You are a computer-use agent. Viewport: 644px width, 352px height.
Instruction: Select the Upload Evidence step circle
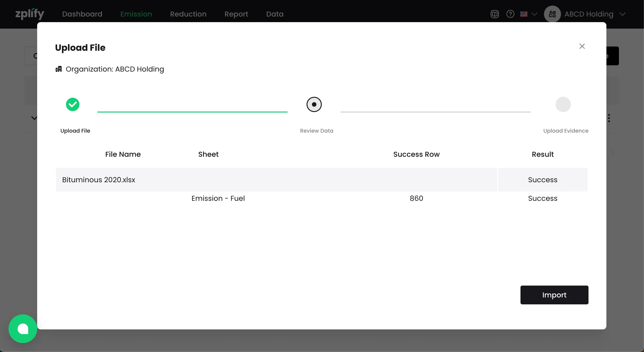coord(563,104)
